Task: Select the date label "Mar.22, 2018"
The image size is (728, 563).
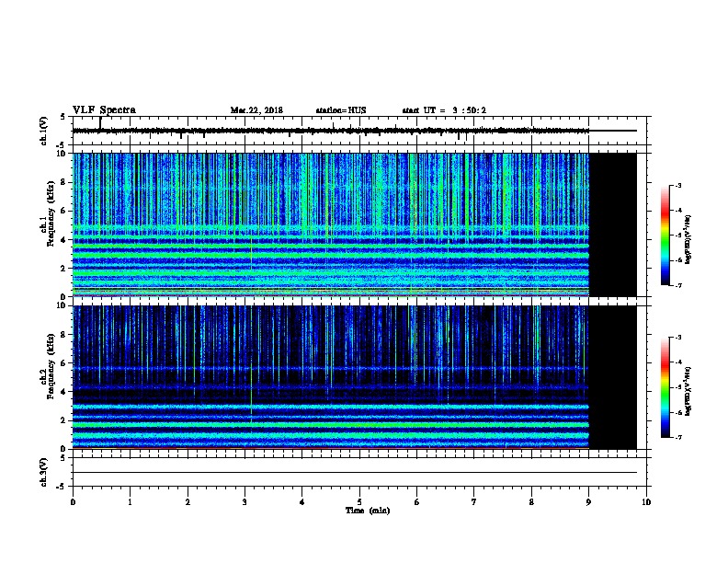Action: 256,110
